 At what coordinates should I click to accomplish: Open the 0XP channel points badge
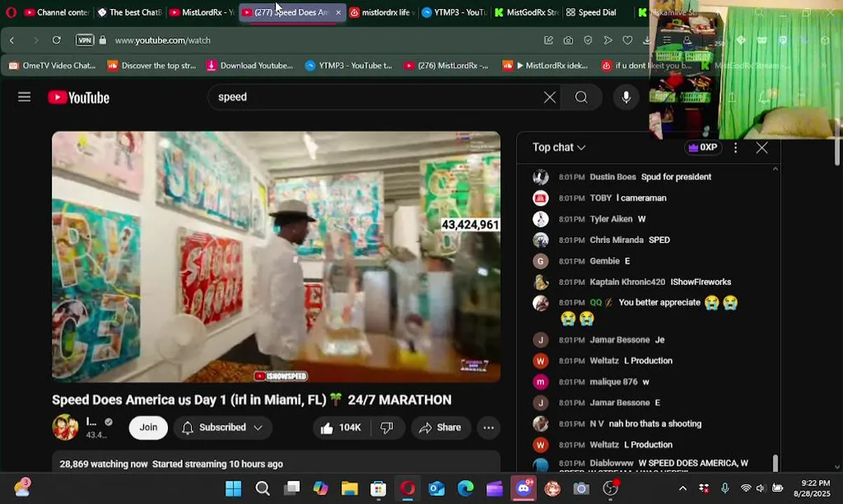(x=703, y=148)
